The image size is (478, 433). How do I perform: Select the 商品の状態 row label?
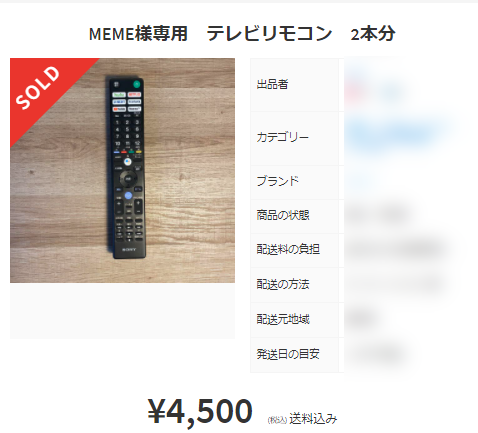(x=283, y=215)
